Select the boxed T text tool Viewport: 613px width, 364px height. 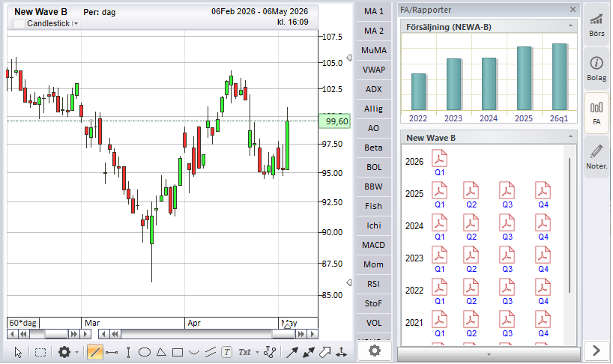[x=227, y=352]
